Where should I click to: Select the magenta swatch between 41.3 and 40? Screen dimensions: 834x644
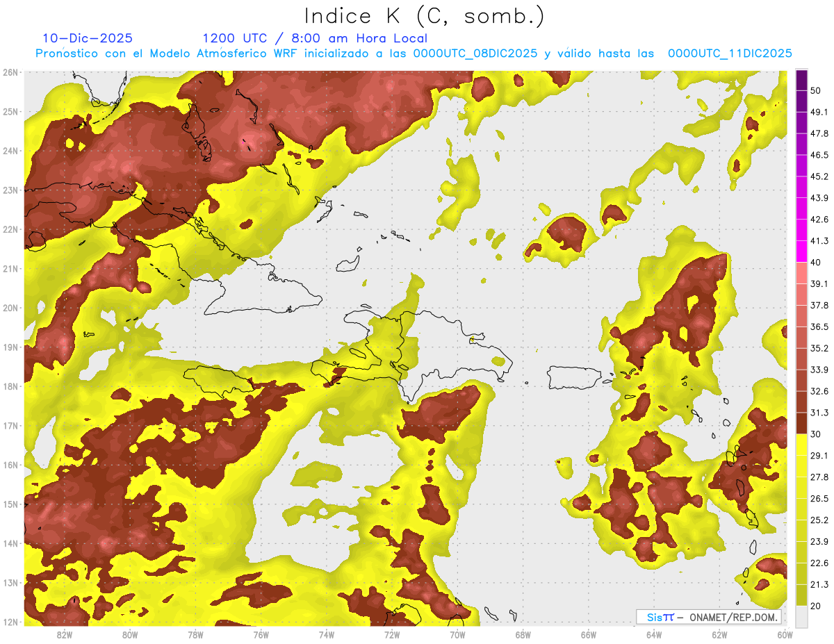coord(801,251)
